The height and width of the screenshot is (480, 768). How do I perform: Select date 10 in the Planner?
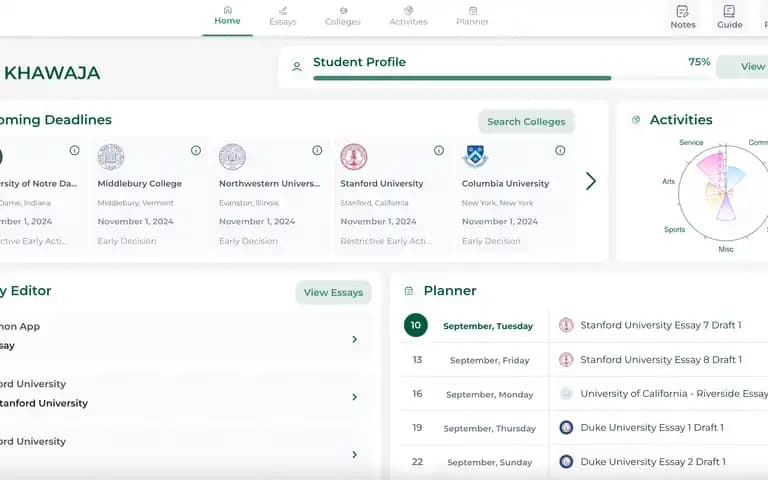tap(415, 325)
